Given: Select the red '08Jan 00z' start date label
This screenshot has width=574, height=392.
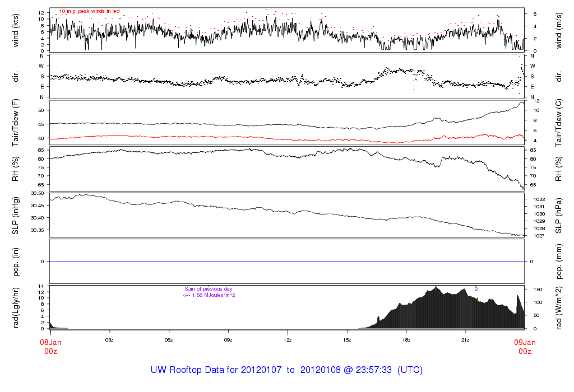Looking at the screenshot, I should (50, 346).
